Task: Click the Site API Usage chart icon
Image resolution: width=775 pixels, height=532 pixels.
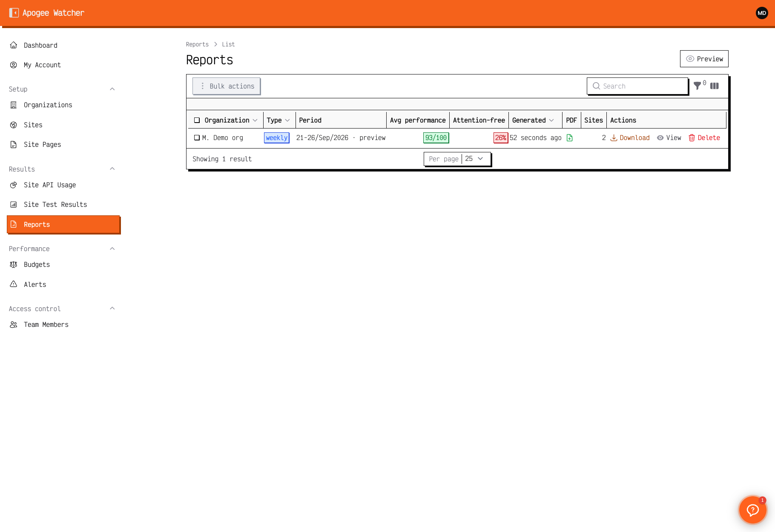Action: [x=14, y=185]
